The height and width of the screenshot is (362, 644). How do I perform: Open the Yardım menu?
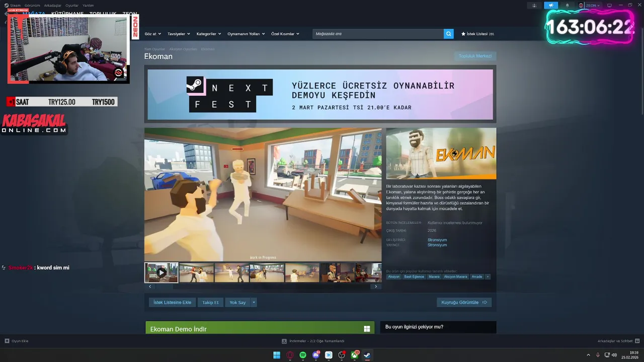88,6
